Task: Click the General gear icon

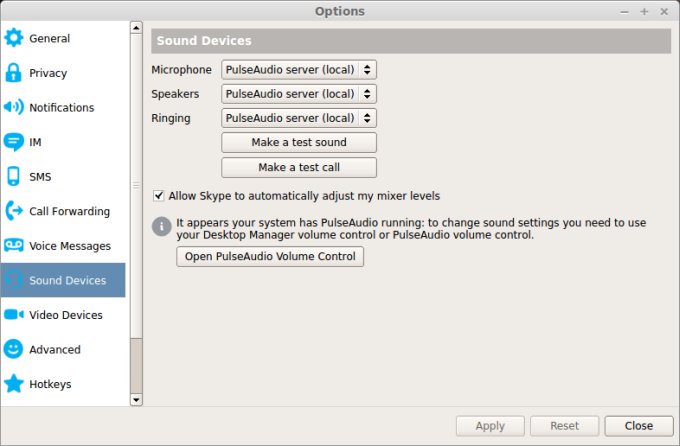Action: [14, 39]
